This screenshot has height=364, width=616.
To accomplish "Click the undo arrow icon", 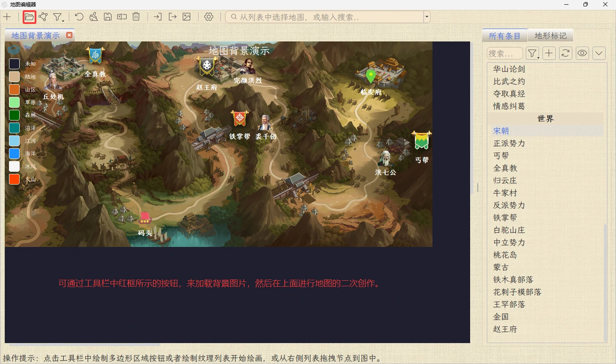I will point(79,17).
